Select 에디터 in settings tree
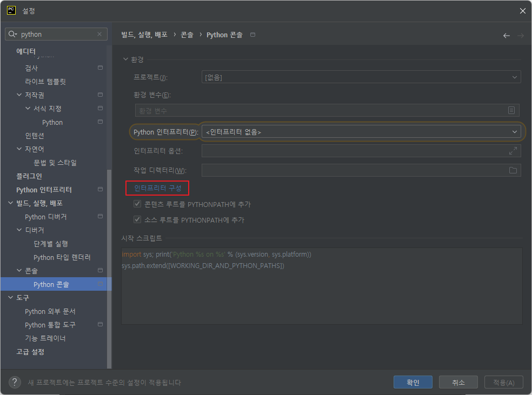Screen dimensions: 532x395 pyautogui.click(x=26, y=51)
